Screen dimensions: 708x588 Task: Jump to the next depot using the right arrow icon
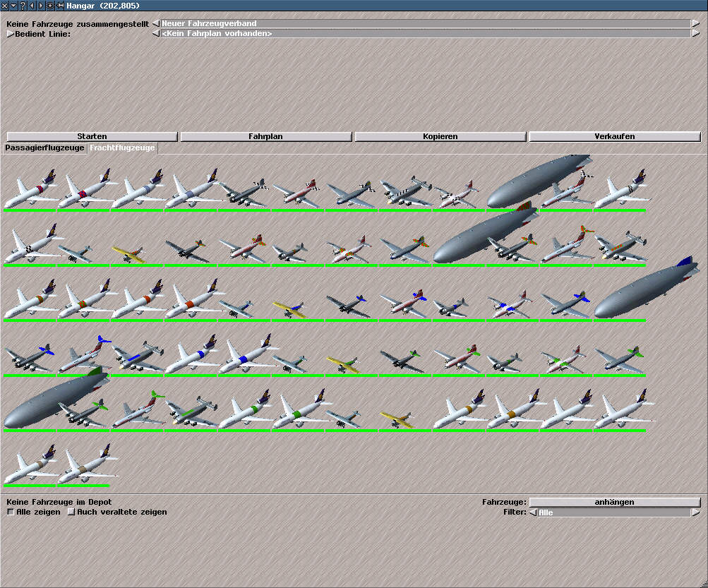41,6
